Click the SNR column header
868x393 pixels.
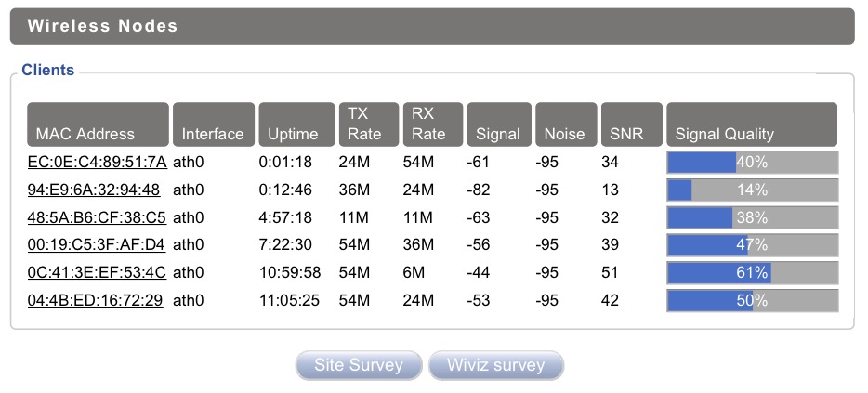pyautogui.click(x=631, y=124)
